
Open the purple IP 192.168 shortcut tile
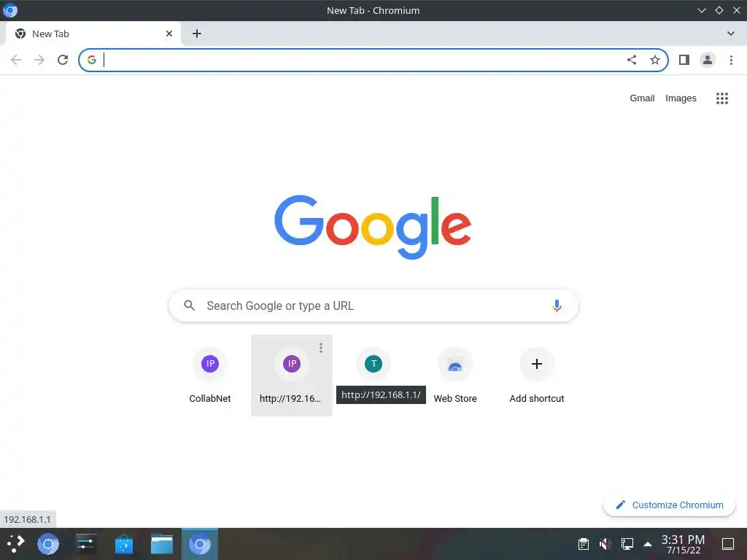(292, 376)
